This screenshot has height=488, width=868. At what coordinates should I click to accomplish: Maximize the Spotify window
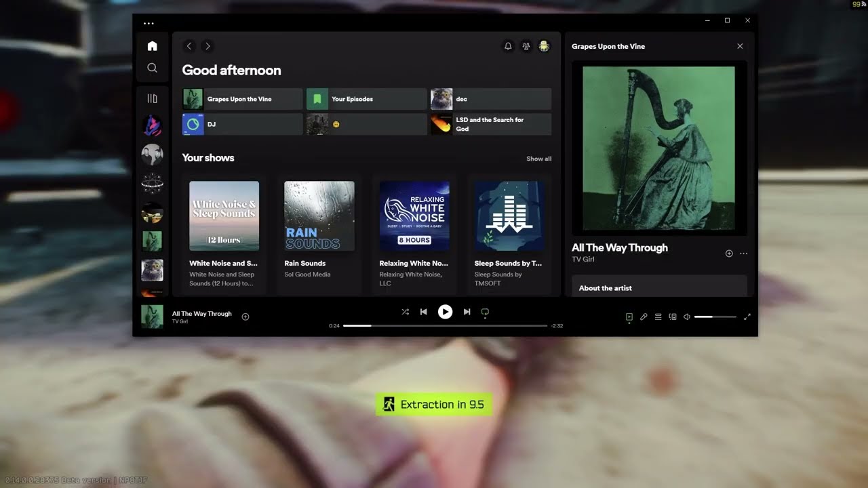point(727,20)
